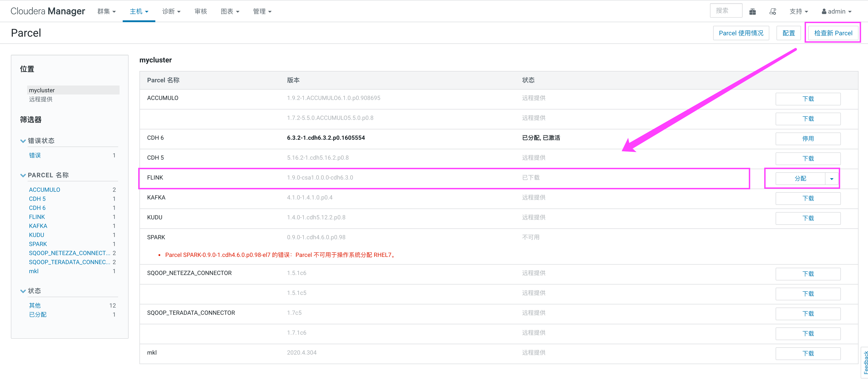Collapse the PARCEL 名称 filter chevron
868x379 pixels.
pyautogui.click(x=23, y=175)
